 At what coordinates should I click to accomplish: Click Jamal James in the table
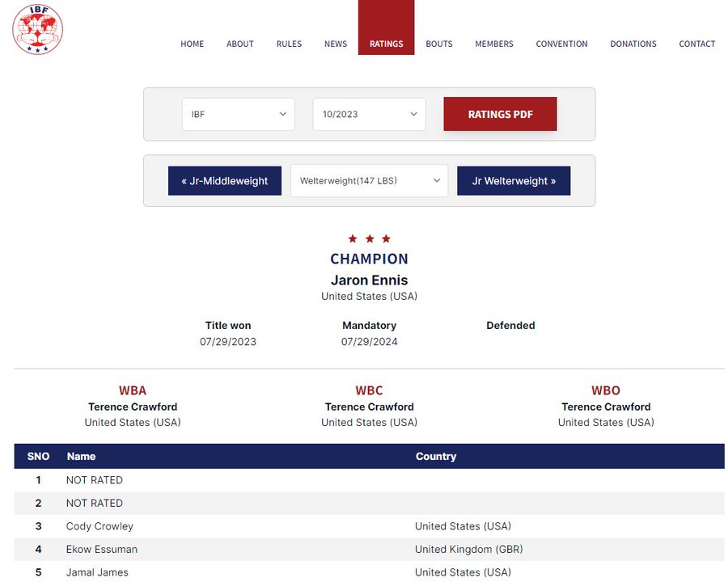tap(97, 572)
